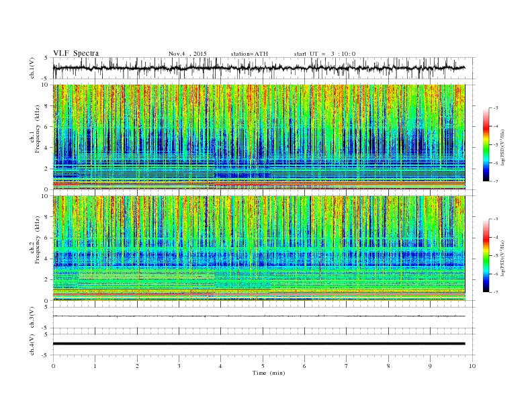The height and width of the screenshot is (411, 532).
Task: Click the "6" kHz tick of ch.2 spectrogram
Action: tap(47, 238)
